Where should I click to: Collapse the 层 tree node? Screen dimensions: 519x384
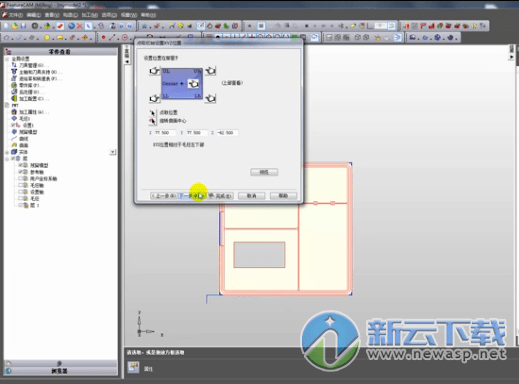[7, 159]
